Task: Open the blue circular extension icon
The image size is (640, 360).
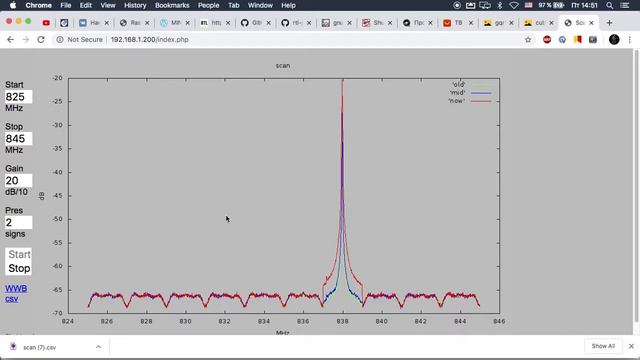Action: tap(562, 40)
